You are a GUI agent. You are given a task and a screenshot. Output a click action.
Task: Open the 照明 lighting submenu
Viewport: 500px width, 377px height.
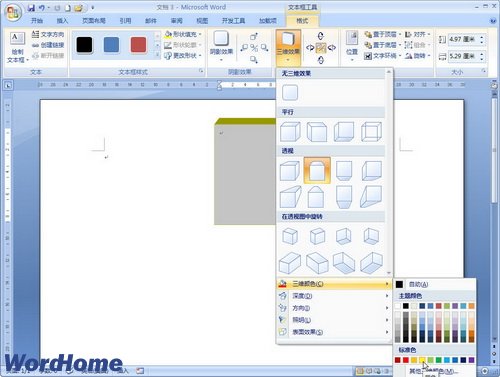point(334,320)
